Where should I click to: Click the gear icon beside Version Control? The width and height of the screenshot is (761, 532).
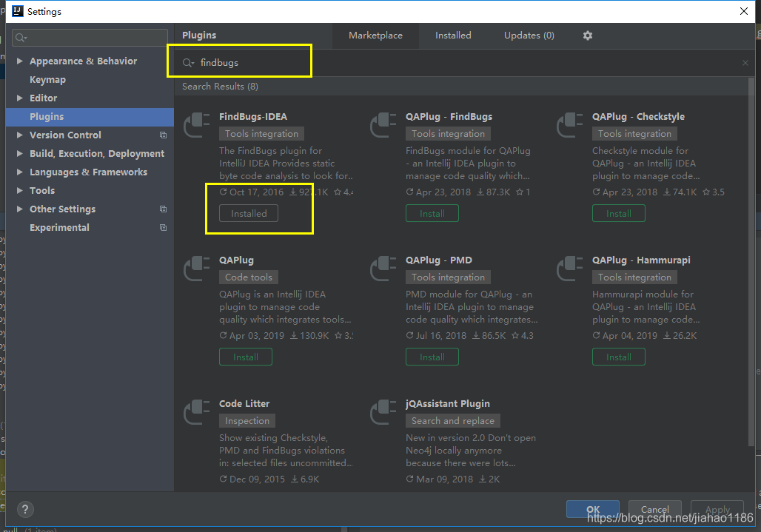(x=163, y=135)
